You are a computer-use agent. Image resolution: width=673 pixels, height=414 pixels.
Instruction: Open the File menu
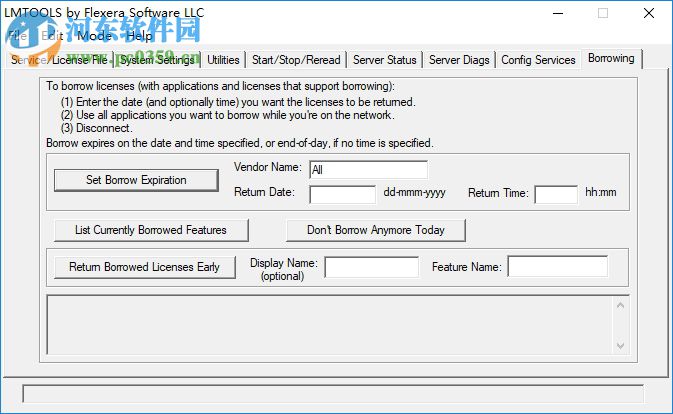point(18,35)
